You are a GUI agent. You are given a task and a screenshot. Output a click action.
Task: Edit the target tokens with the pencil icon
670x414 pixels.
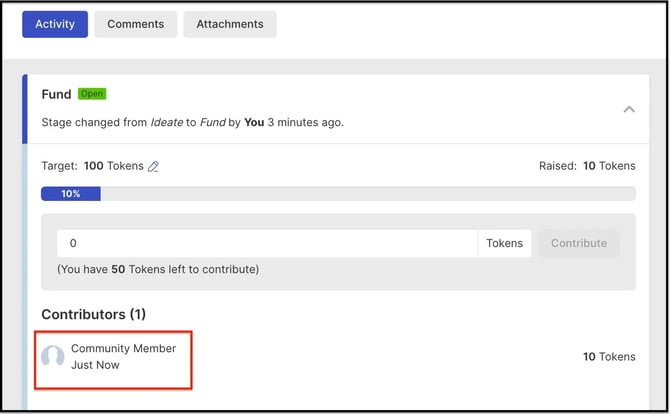[x=153, y=166]
